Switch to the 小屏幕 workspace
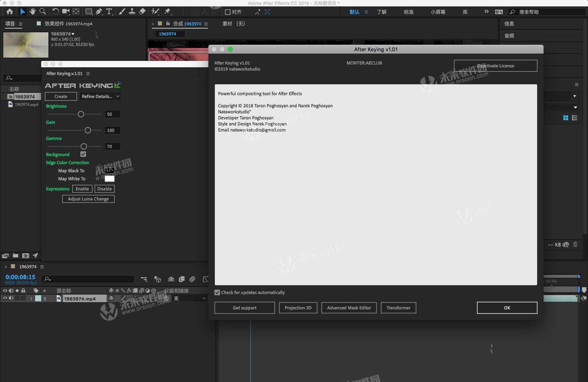 (438, 12)
